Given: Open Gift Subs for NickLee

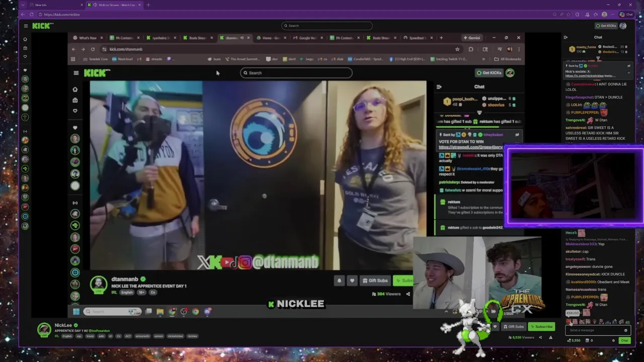Looking at the screenshot, I should [513, 326].
